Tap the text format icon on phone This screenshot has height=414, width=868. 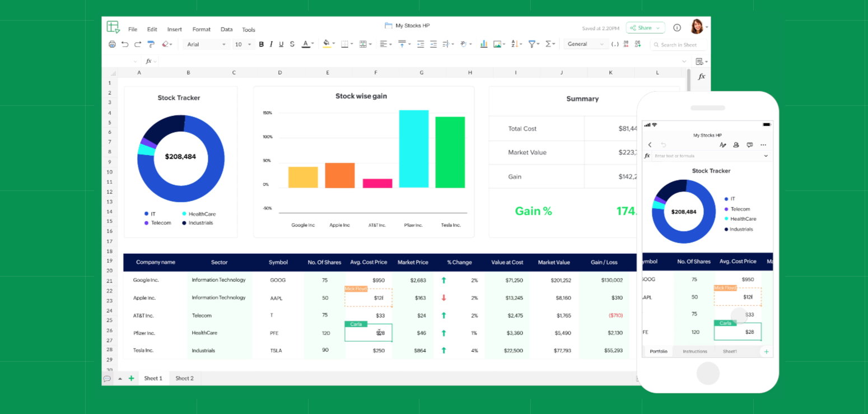(722, 145)
